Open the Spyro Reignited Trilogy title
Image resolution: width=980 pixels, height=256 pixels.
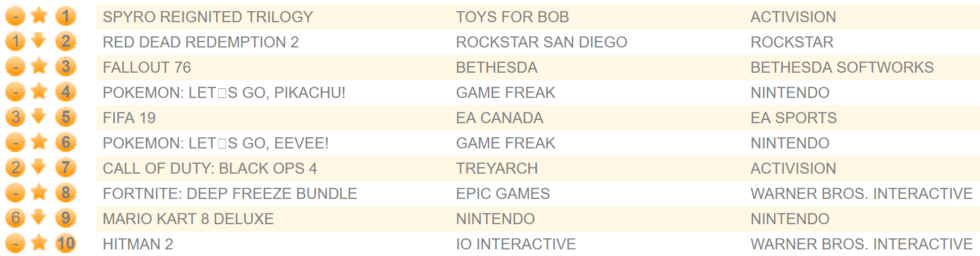[x=208, y=17]
